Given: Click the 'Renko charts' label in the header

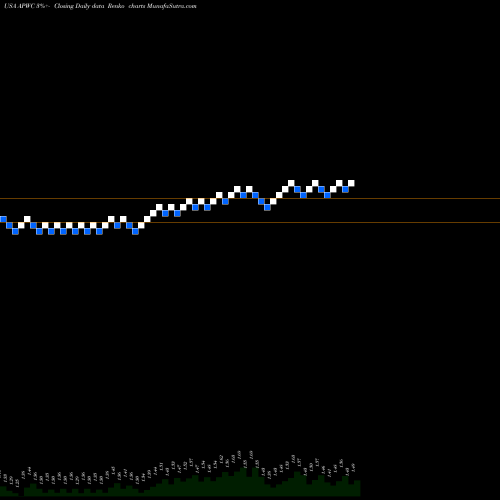Looking at the screenshot, I should pos(127,6).
